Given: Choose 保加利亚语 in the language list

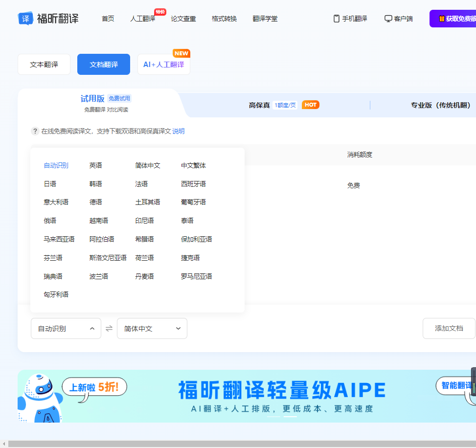Looking at the screenshot, I should [x=196, y=239].
